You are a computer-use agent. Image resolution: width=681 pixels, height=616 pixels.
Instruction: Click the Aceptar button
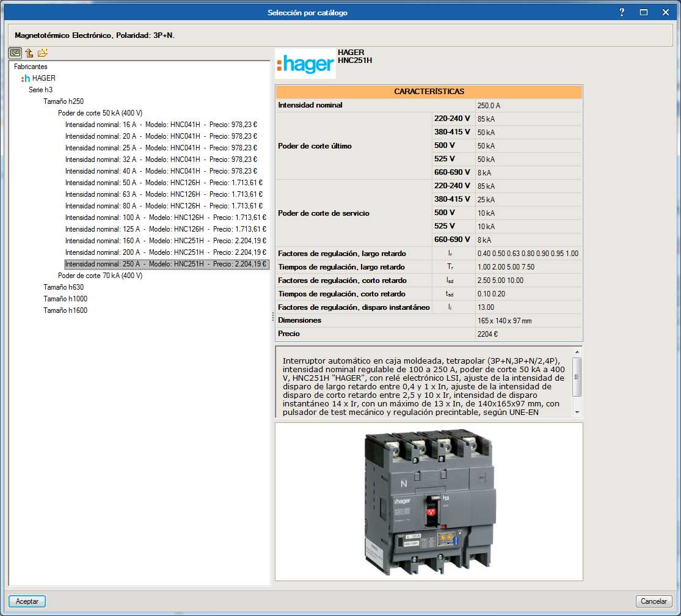coord(27,601)
